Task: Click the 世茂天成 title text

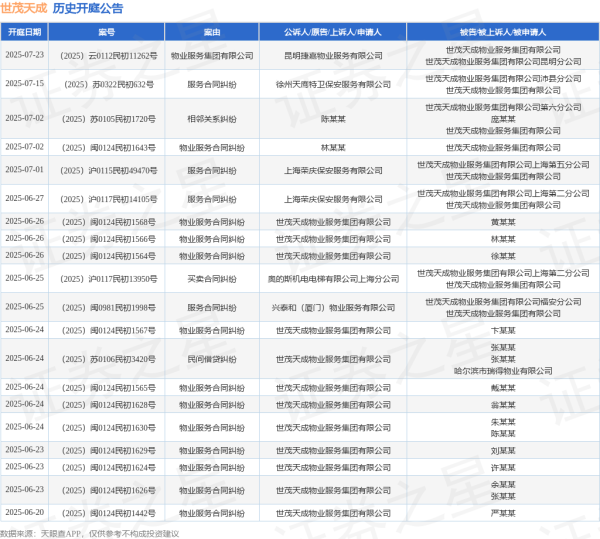Action: (24, 8)
